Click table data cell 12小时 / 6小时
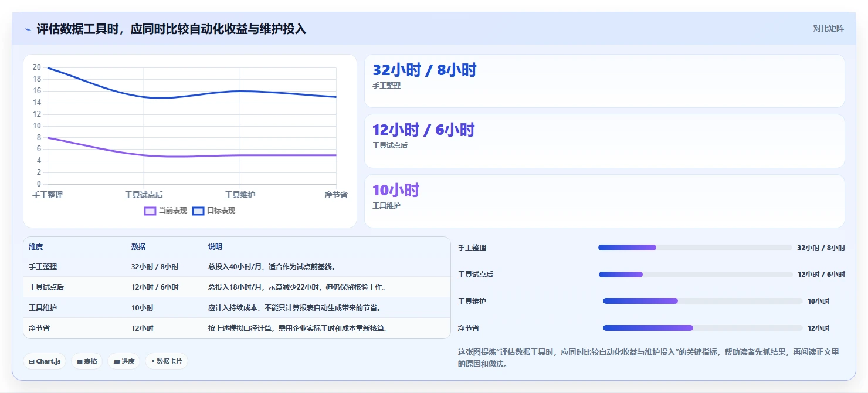Viewport: 868px width, 393px height. (x=155, y=287)
